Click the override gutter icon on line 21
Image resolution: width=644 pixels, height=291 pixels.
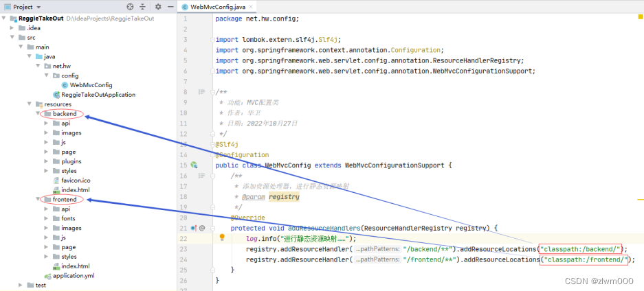[x=193, y=228]
